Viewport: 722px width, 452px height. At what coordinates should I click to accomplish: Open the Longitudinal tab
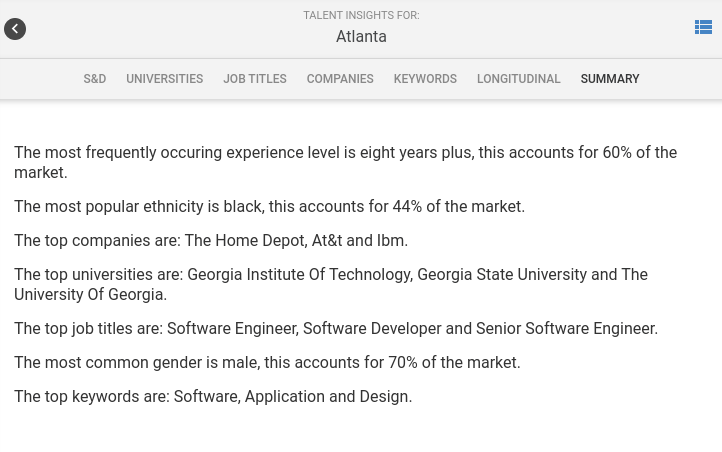[x=518, y=79]
